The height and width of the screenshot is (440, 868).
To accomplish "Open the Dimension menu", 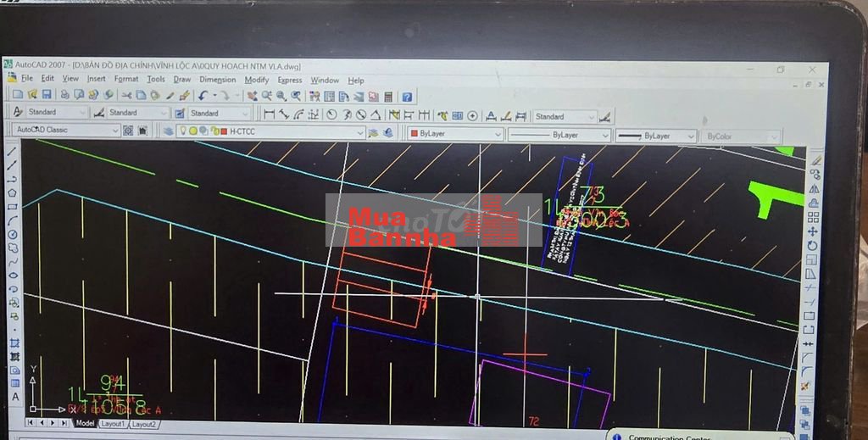I will [217, 80].
